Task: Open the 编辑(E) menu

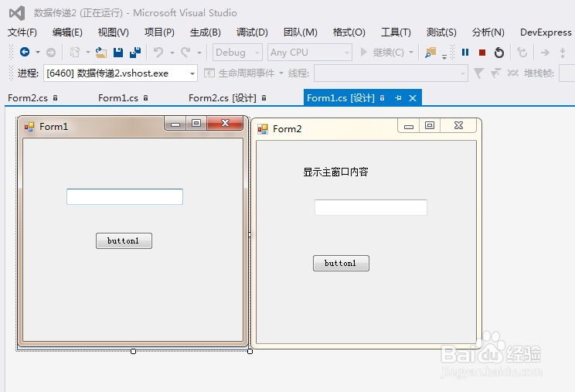Action: pyautogui.click(x=67, y=32)
